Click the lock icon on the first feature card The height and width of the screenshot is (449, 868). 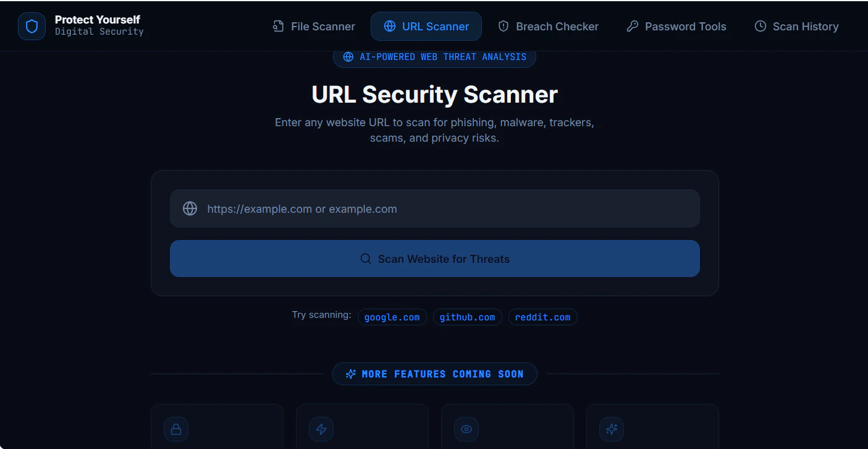[x=176, y=429]
